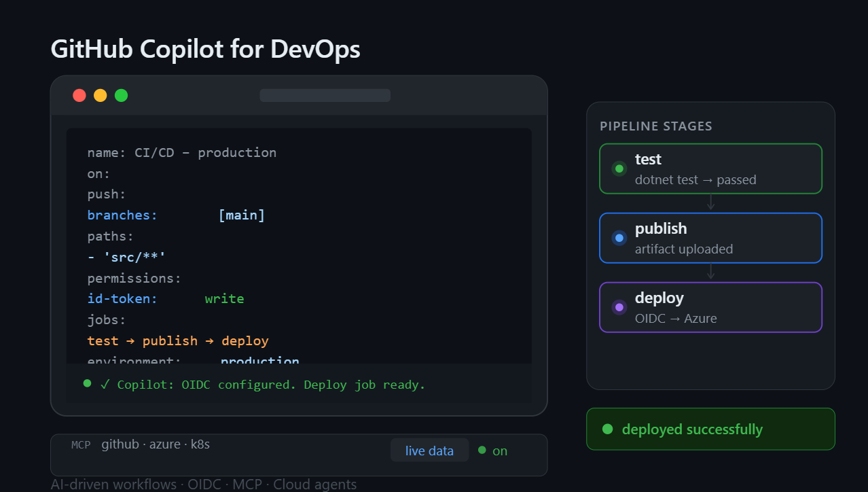Click the 'GitHub Copilot for DevOps' title

click(205, 50)
